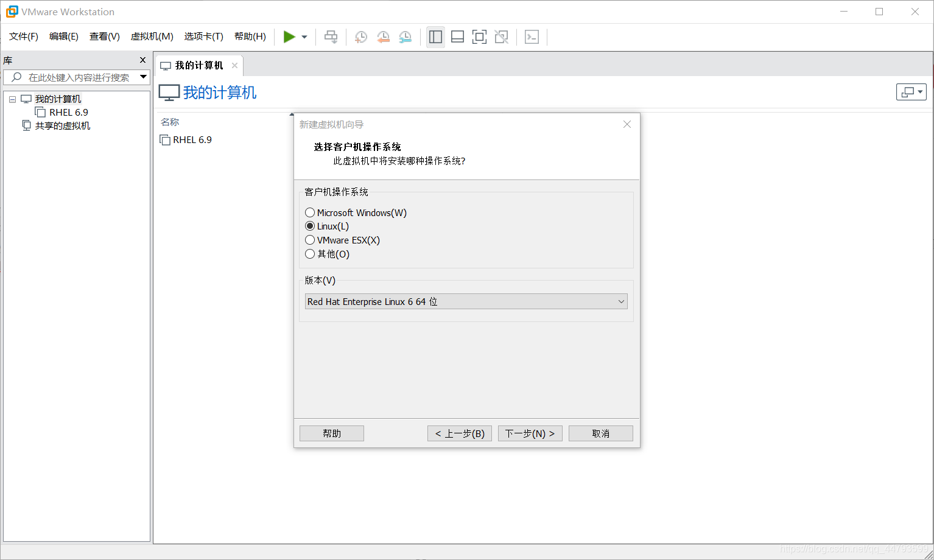Click the 共享的虚拟机 icon in library
Viewport: 934px width, 560px height.
[26, 125]
